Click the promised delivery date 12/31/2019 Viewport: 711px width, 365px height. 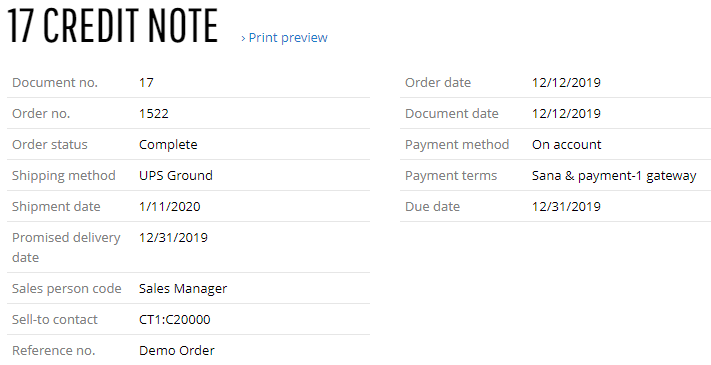173,238
